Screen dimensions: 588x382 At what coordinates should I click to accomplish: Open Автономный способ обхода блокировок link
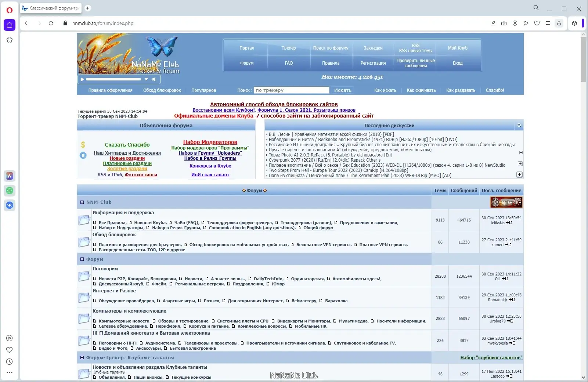(x=274, y=104)
